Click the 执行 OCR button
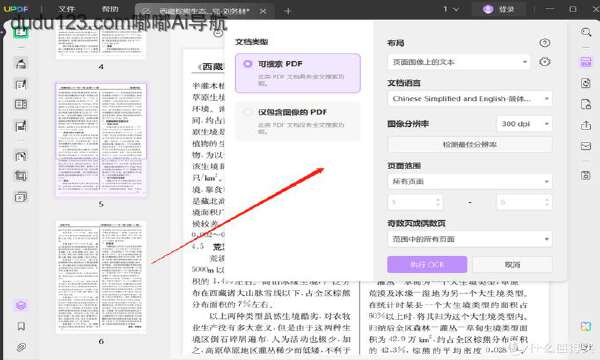This screenshot has height=360, width=600. pos(427,264)
